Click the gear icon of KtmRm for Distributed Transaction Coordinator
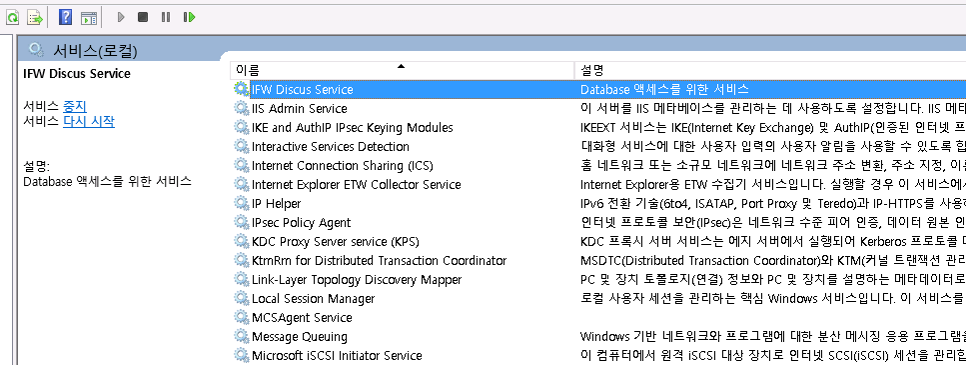The width and height of the screenshot is (966, 365). (x=241, y=260)
